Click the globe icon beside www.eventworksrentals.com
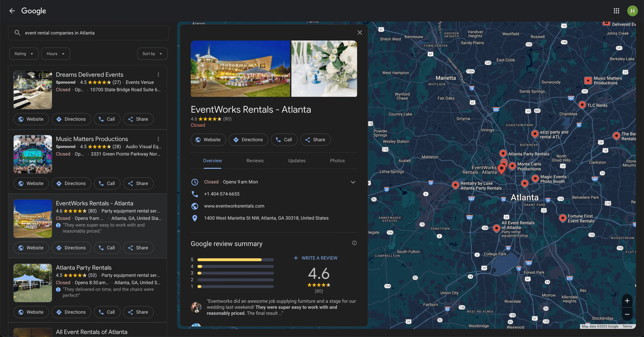Screen dimensions: 644x337 coord(195,206)
